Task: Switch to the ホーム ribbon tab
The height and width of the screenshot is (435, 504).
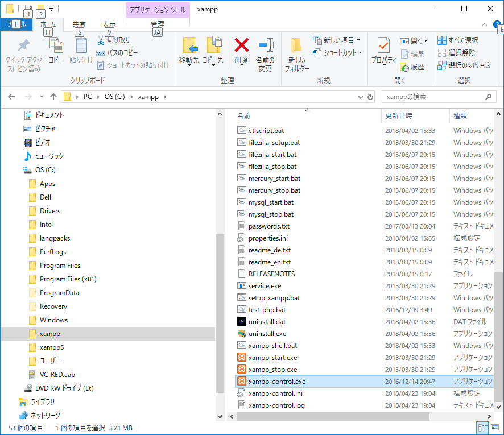Action: click(x=48, y=25)
